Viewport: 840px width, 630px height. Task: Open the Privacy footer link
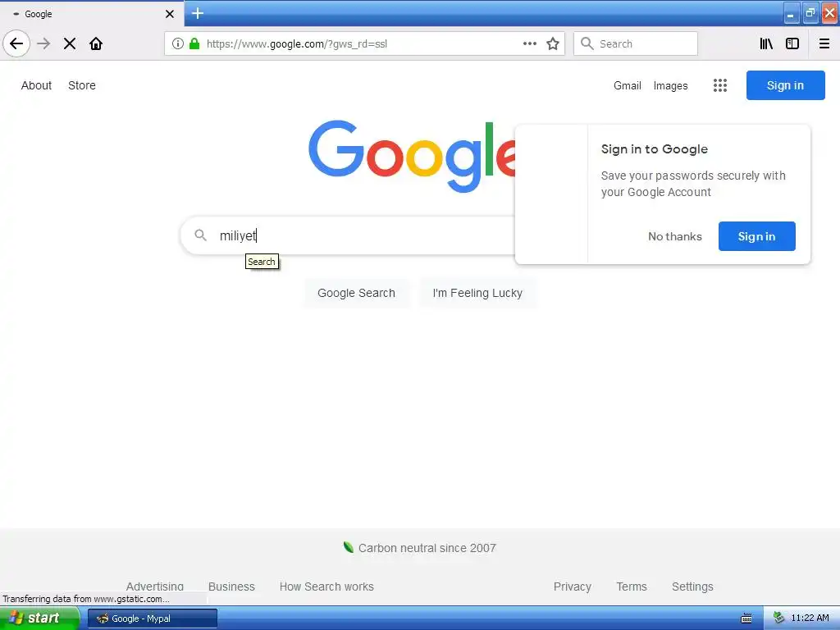pyautogui.click(x=572, y=587)
